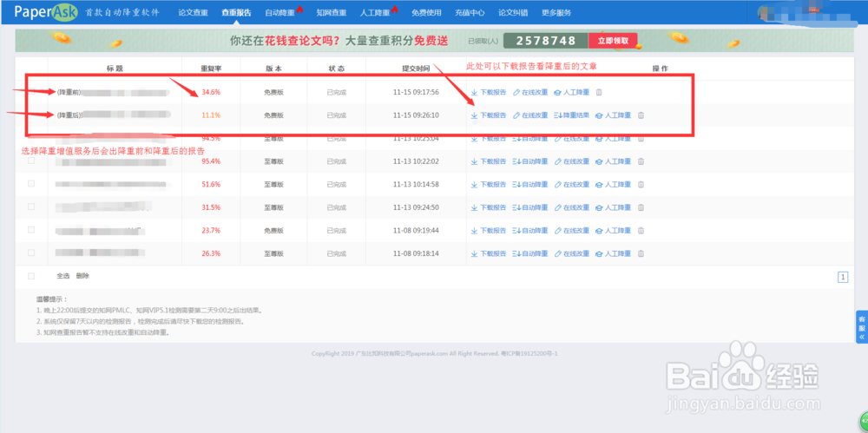Request 人工降重 for the 34.6% row
868x433 pixels.
tap(572, 93)
